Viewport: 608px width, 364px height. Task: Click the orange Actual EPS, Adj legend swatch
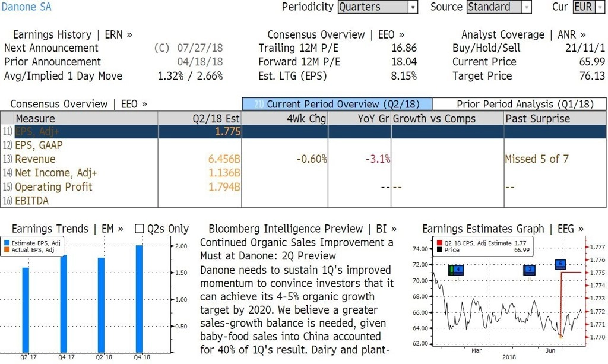point(7,250)
